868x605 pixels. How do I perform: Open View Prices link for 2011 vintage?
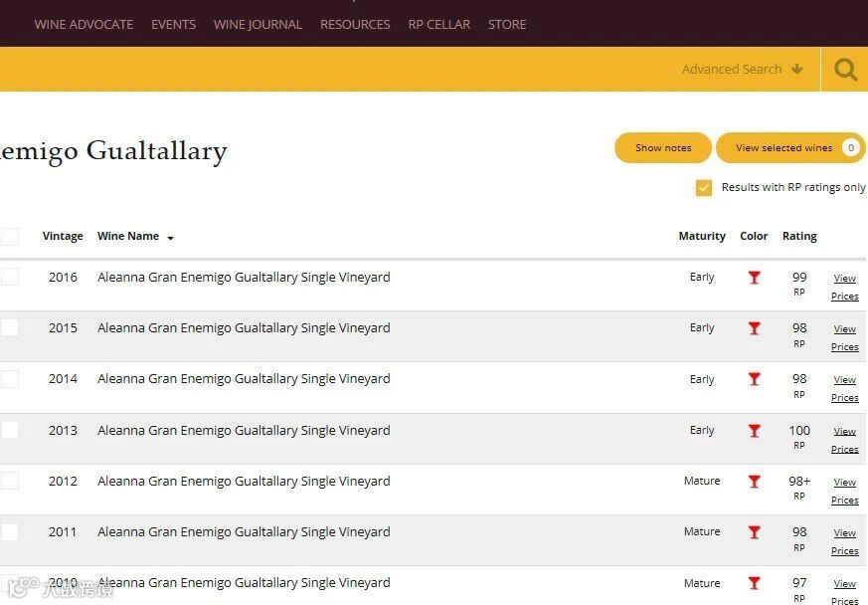pyautogui.click(x=845, y=542)
